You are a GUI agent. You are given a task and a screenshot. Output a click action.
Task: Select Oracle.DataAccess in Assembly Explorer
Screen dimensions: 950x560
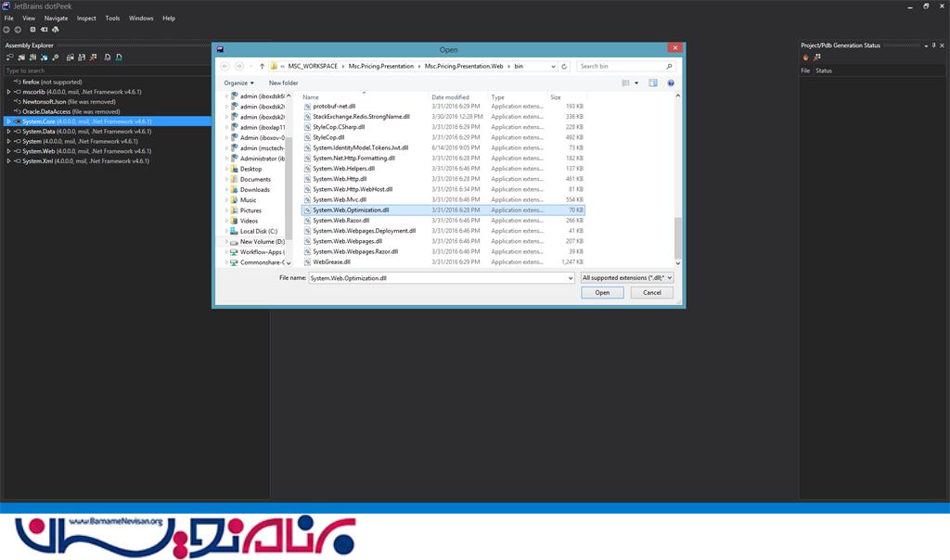coord(71,112)
